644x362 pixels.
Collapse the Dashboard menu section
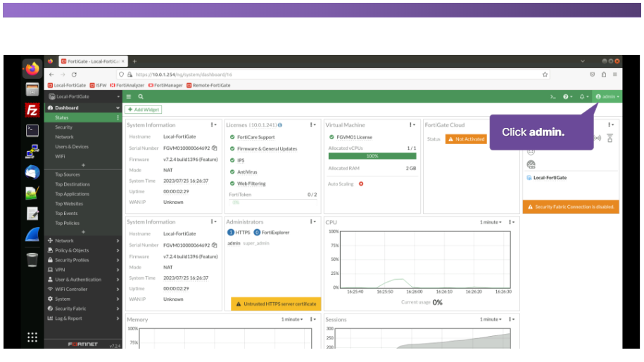[x=83, y=108]
